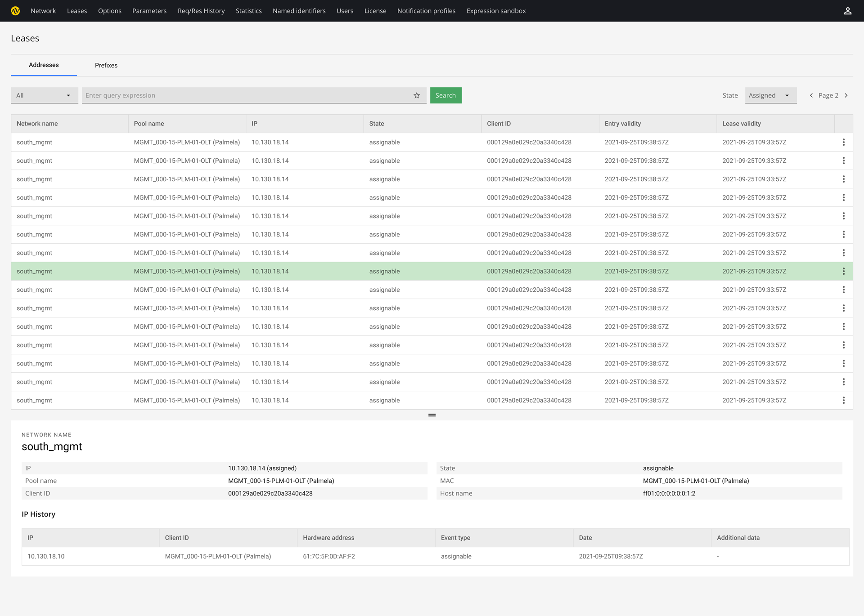This screenshot has height=616, width=864.
Task: Open Req/Res History page
Action: [201, 11]
